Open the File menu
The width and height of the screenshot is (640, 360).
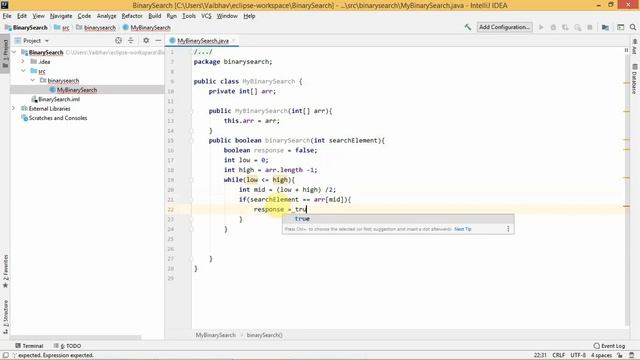[7, 16]
